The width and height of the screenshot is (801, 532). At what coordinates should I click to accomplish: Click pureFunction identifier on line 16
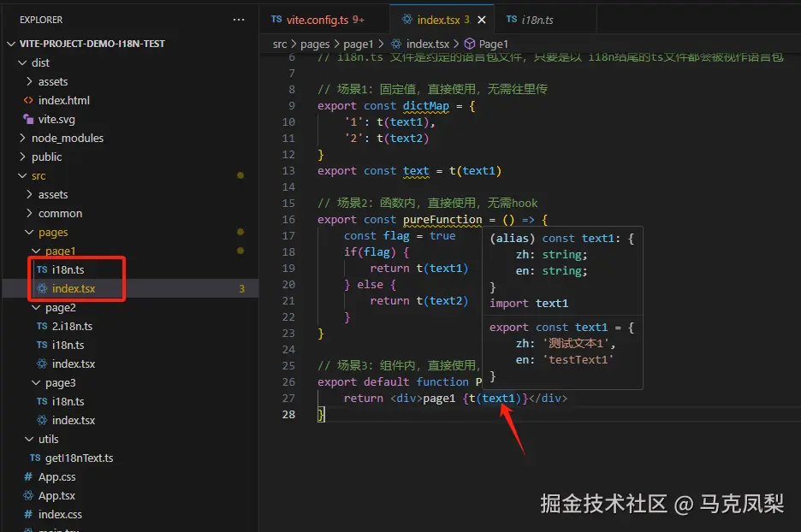pos(442,220)
